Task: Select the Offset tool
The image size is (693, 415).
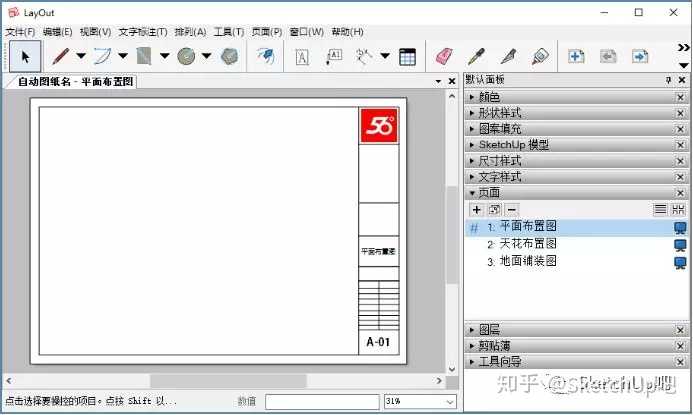Action: click(265, 56)
